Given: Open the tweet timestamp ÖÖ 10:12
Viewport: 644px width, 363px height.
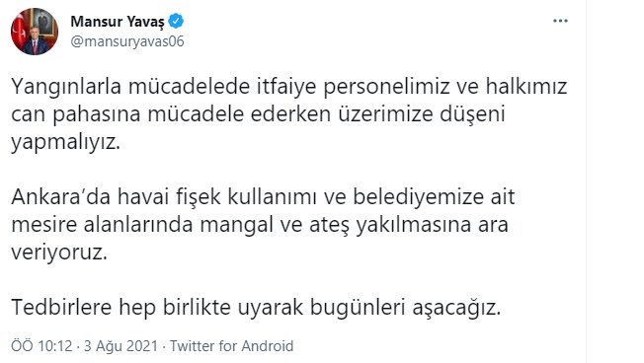Looking at the screenshot, I should [x=41, y=346].
